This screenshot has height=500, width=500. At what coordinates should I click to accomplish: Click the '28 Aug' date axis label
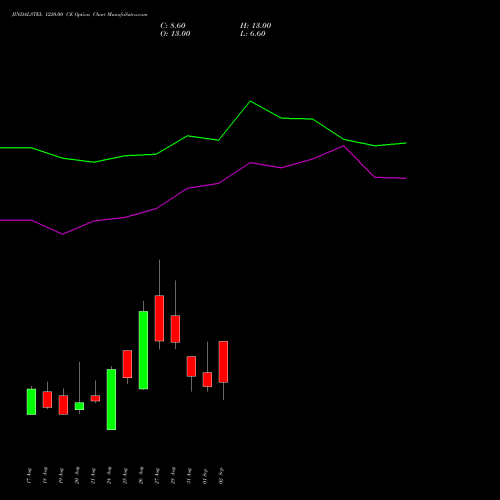tap(173, 476)
